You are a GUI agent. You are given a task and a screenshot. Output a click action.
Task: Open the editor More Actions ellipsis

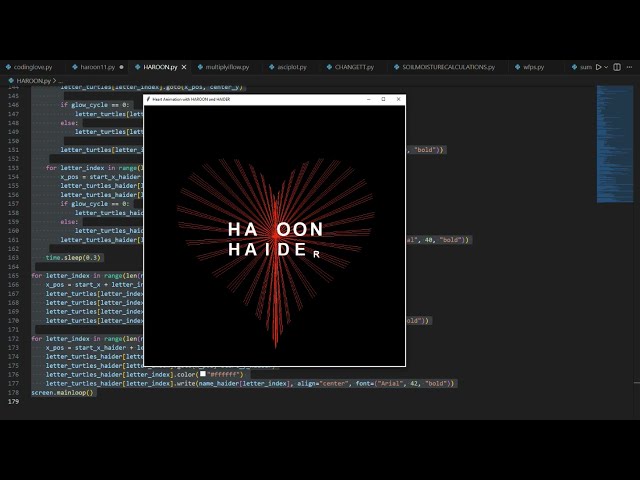[629, 67]
